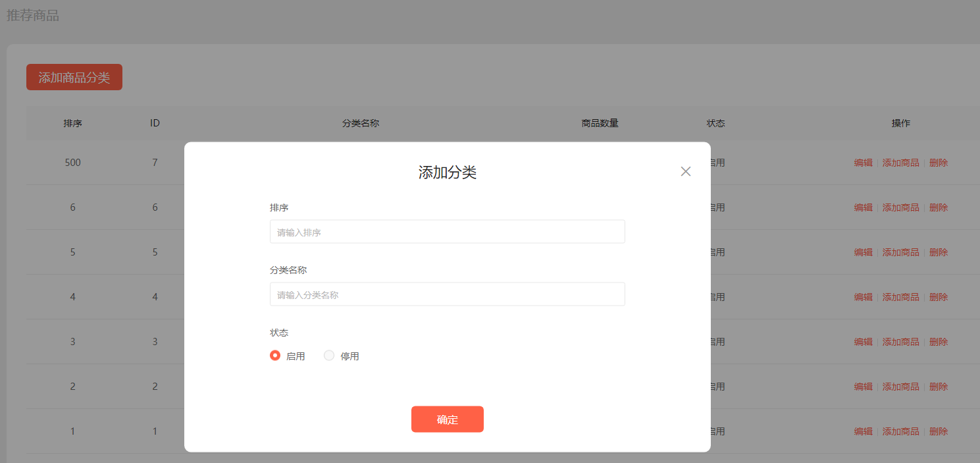Click the 状态 column header
Screen dimensions: 980x463
click(716, 123)
